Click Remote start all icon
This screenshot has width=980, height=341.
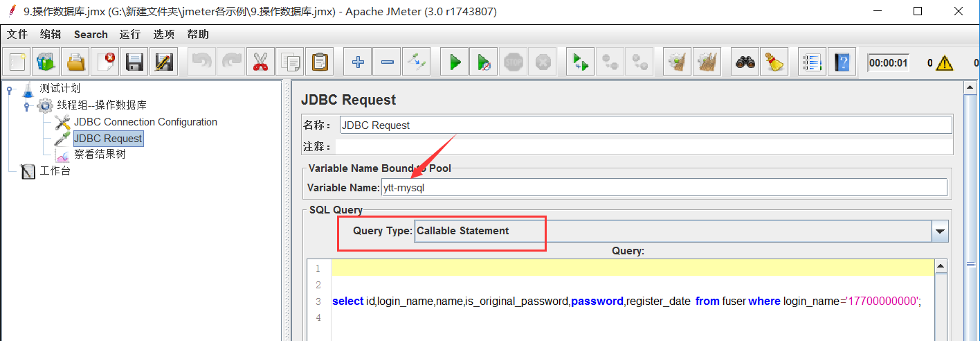tap(580, 62)
